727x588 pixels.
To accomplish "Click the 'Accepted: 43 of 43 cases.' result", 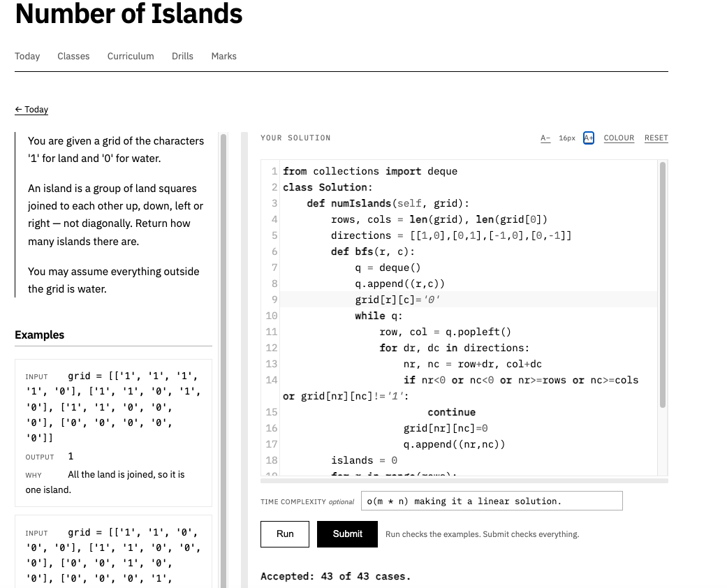I will tap(336, 576).
